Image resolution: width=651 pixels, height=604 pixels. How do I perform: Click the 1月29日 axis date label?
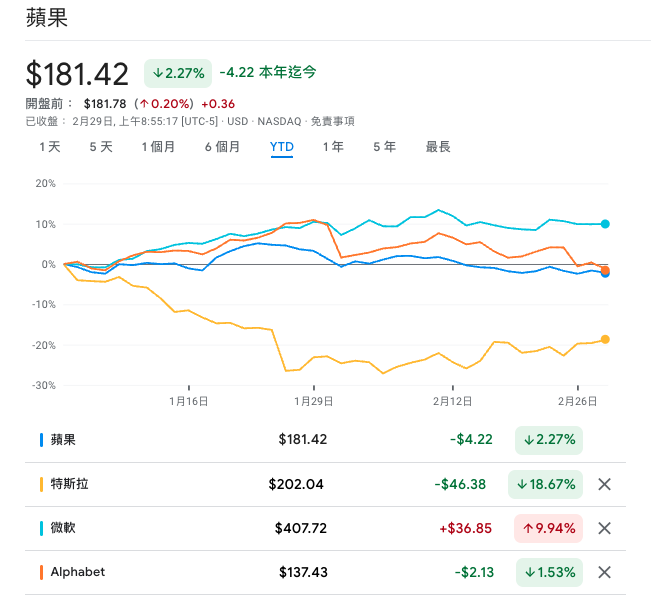(313, 401)
